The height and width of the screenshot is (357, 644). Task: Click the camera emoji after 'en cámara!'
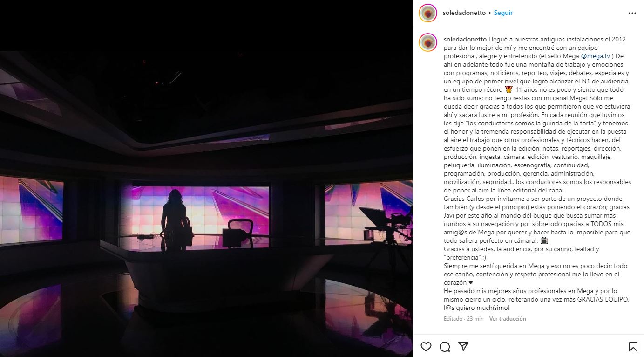(544, 240)
